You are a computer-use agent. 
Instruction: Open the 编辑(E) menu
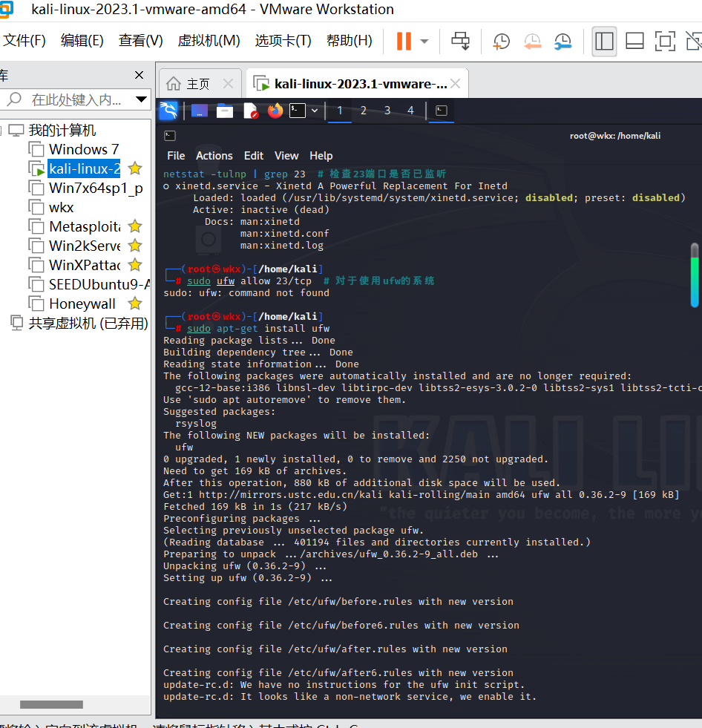click(x=82, y=41)
